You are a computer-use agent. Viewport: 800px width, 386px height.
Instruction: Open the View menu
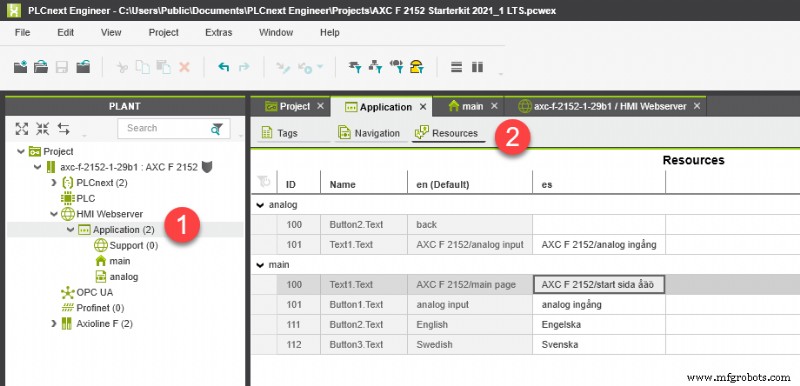coord(111,33)
